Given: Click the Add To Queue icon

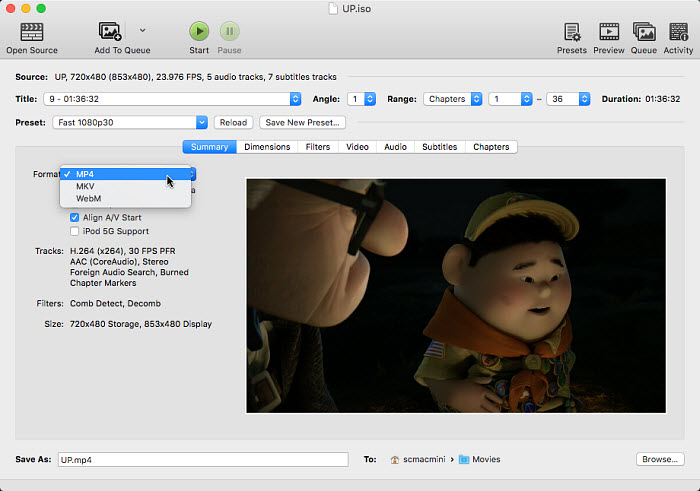Looking at the screenshot, I should [x=110, y=32].
